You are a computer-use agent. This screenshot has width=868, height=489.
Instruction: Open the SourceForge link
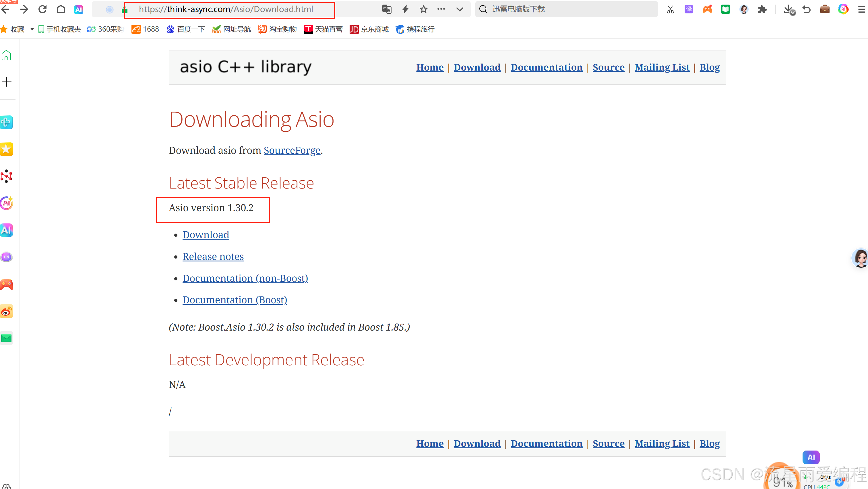click(x=292, y=150)
